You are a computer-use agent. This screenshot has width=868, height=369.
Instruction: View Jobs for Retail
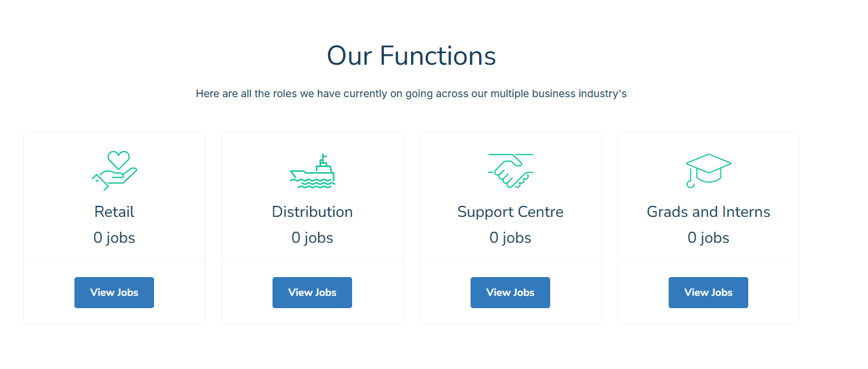point(115,293)
